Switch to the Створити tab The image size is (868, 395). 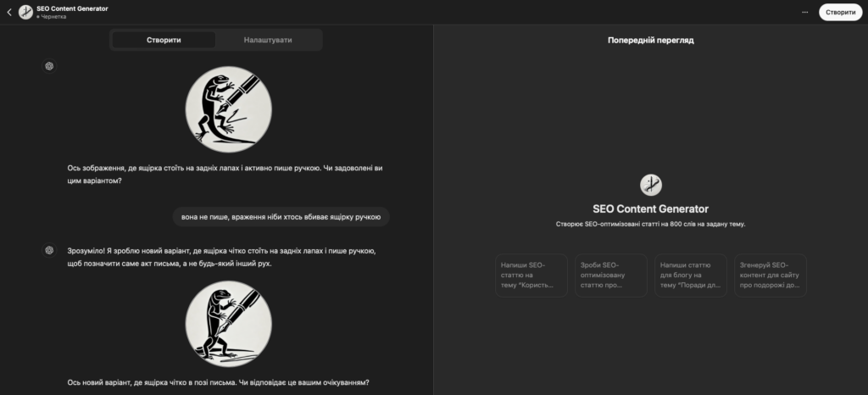[164, 40]
